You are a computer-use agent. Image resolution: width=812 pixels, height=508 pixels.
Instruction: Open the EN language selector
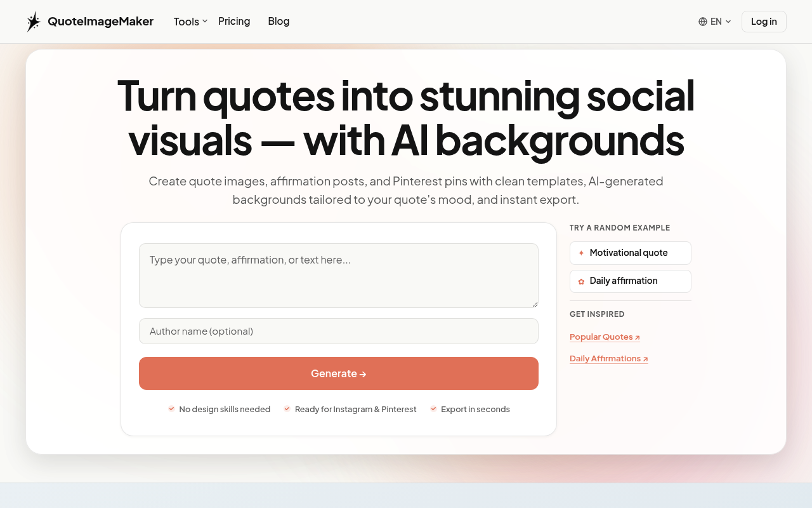(714, 22)
